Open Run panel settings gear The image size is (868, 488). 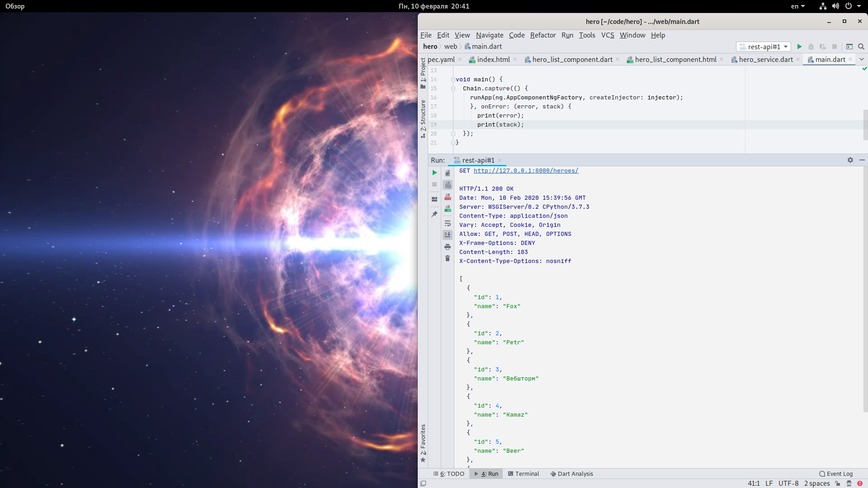coord(850,160)
